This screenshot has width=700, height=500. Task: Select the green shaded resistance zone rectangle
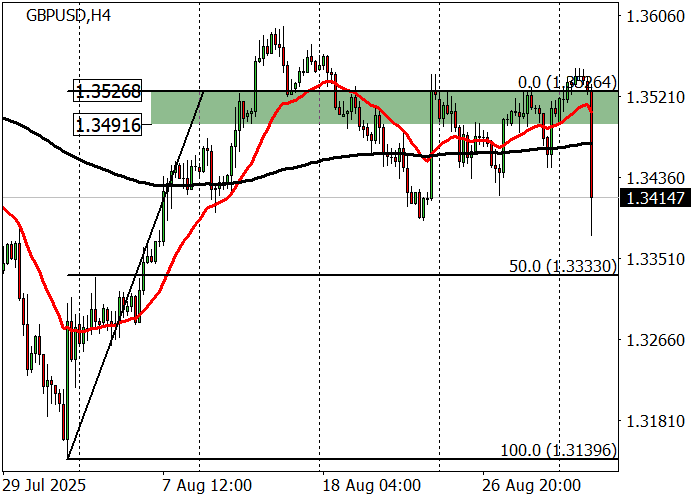[x=385, y=108]
